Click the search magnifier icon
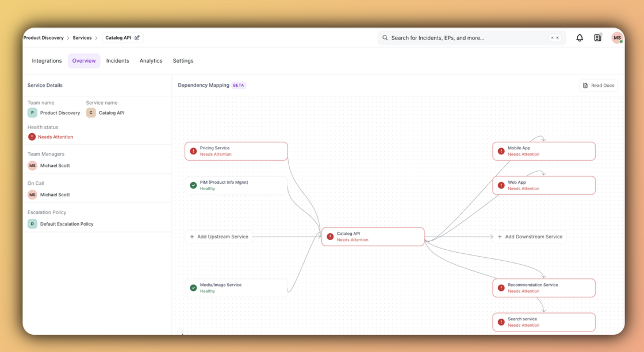The height and width of the screenshot is (352, 644). pyautogui.click(x=385, y=38)
